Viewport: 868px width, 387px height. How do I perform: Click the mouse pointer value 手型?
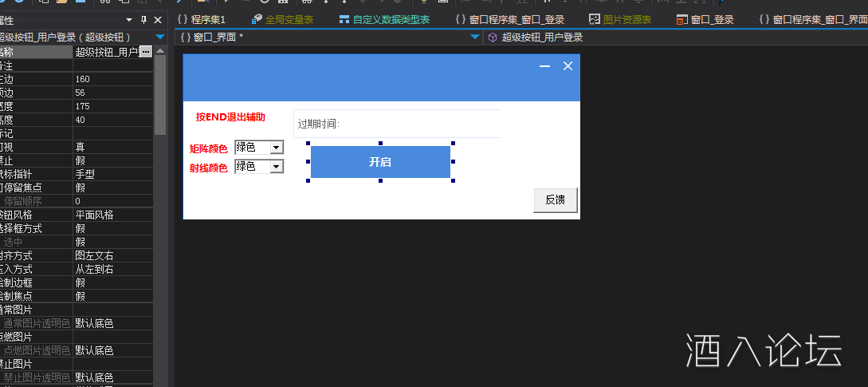coord(113,174)
